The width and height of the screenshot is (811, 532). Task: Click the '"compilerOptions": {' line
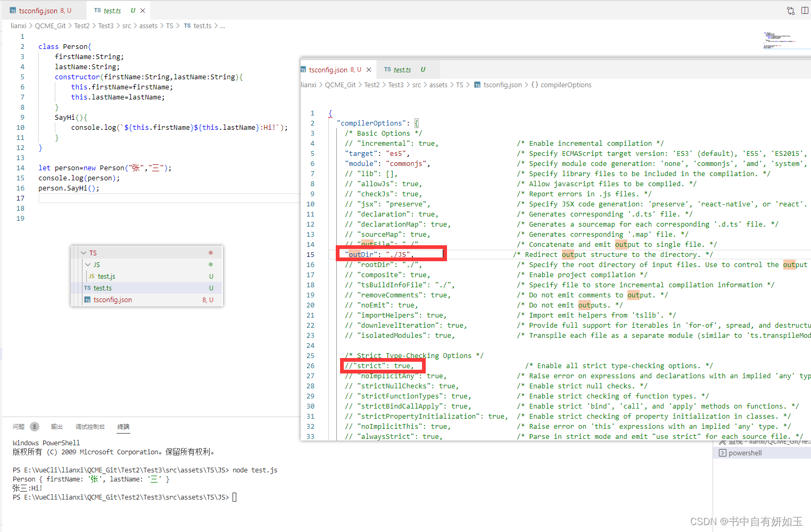378,123
